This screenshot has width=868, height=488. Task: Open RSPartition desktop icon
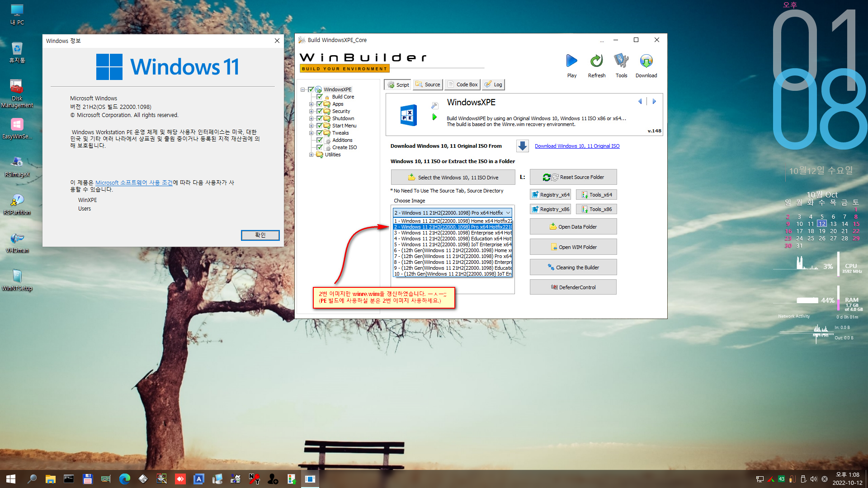click(x=17, y=204)
